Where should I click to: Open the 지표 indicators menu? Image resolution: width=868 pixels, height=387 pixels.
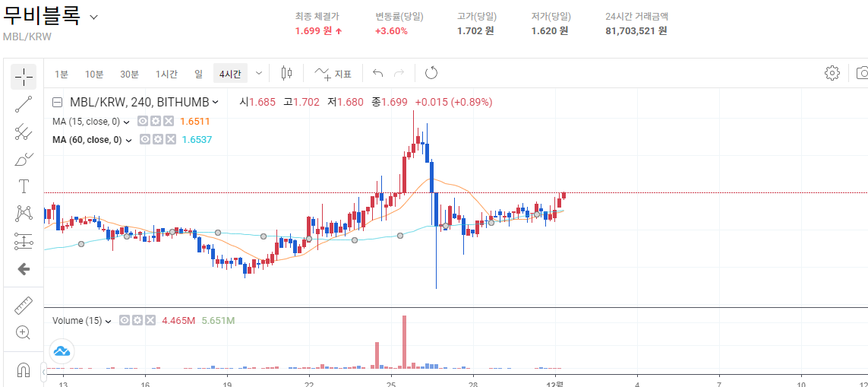click(x=333, y=73)
